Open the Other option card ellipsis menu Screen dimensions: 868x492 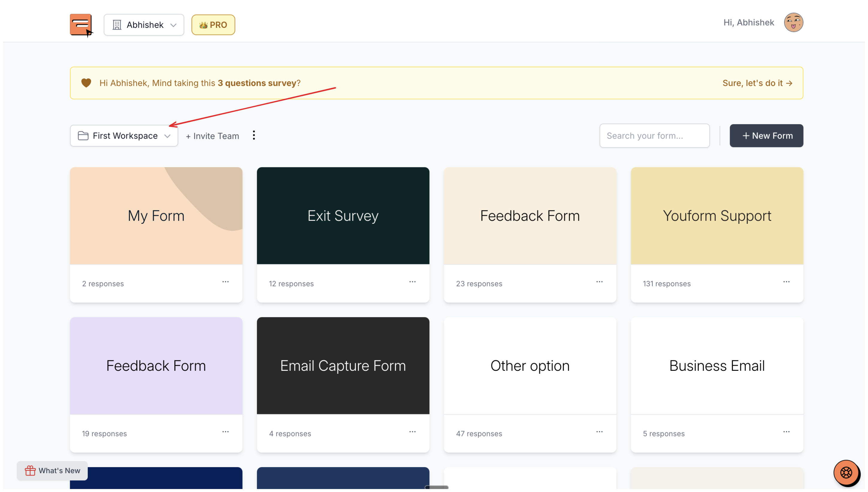tap(599, 432)
